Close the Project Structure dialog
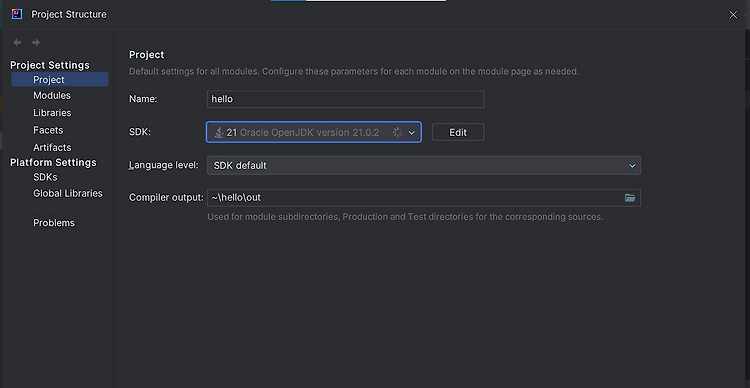 point(733,15)
